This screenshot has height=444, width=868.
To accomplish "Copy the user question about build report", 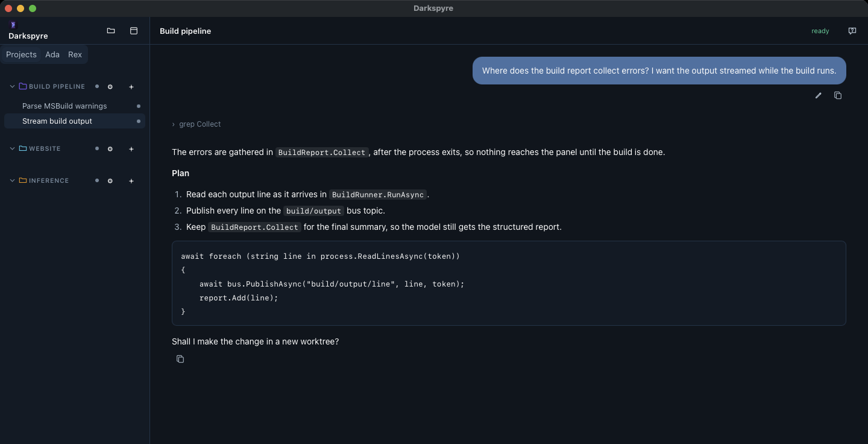I will (838, 95).
